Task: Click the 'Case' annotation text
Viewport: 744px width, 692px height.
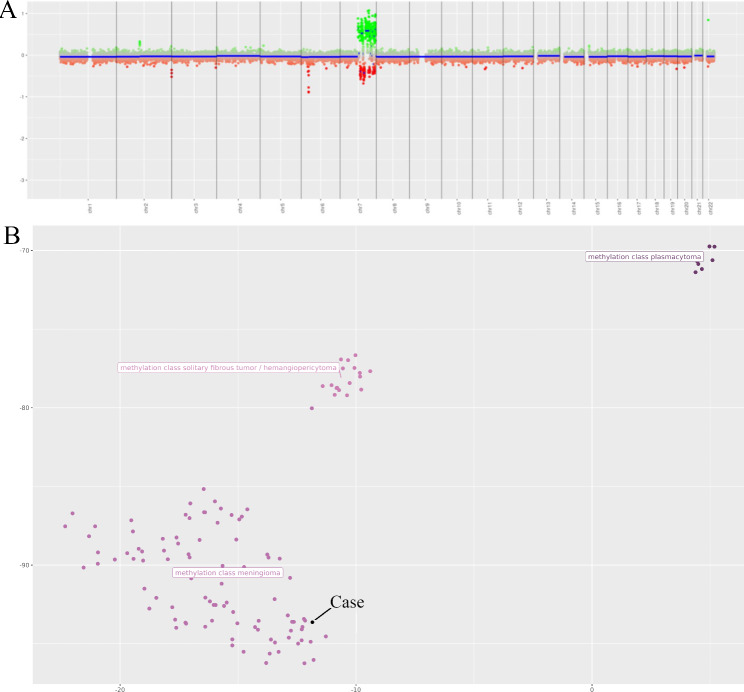Action: pos(347,602)
